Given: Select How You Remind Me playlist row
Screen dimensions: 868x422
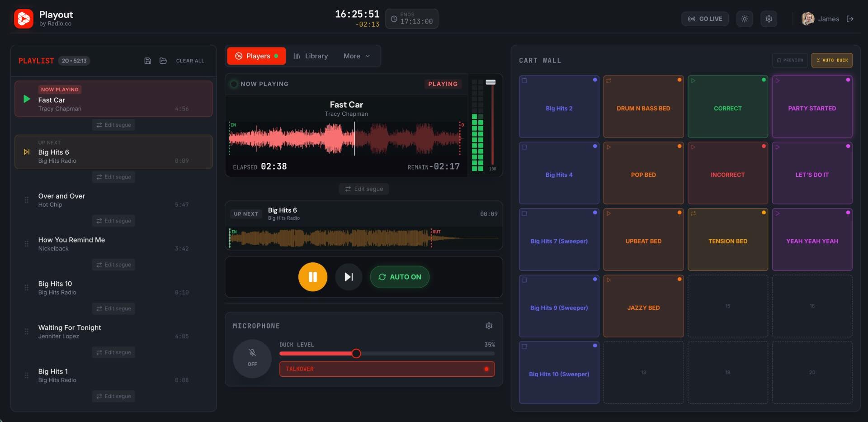Looking at the screenshot, I should click(113, 244).
